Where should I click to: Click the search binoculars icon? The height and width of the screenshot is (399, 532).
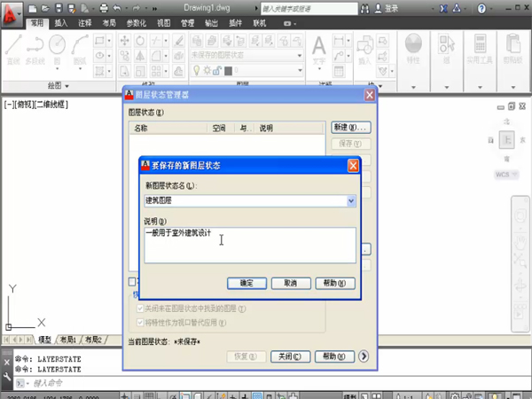pyautogui.click(x=364, y=9)
